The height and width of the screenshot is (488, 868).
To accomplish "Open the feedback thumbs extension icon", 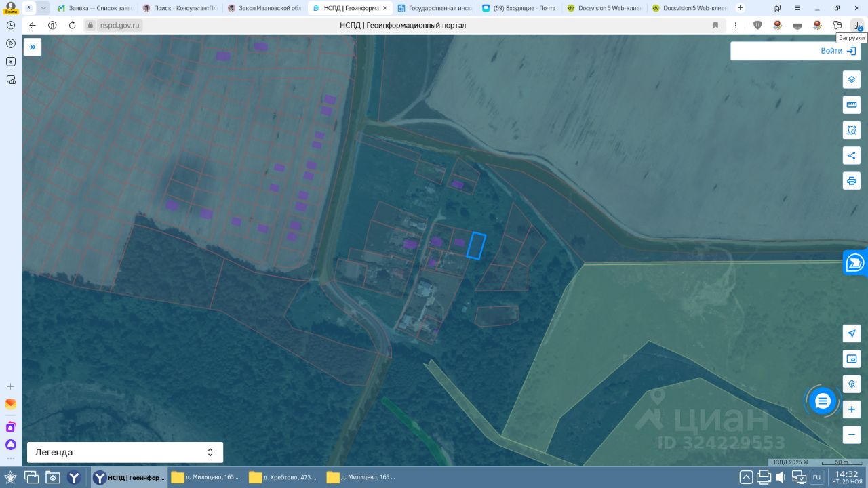I will pyautogui.click(x=837, y=25).
